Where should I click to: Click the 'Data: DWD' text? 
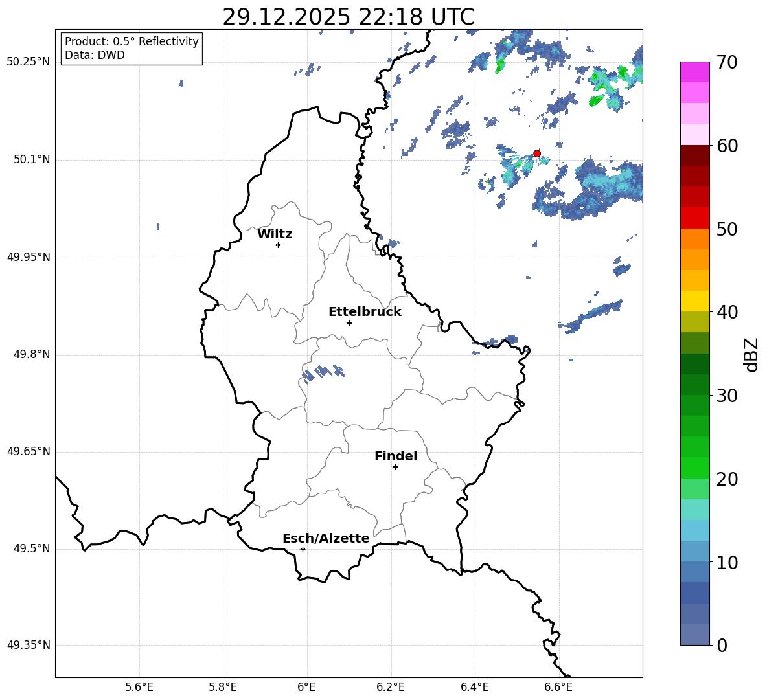tap(95, 55)
